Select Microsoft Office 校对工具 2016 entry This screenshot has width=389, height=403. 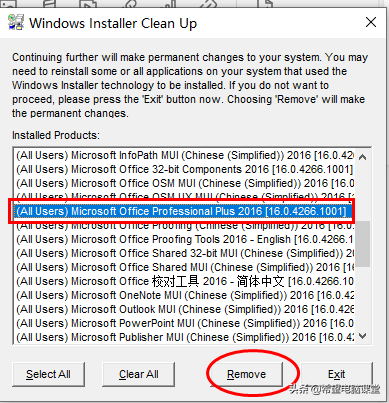(184, 281)
